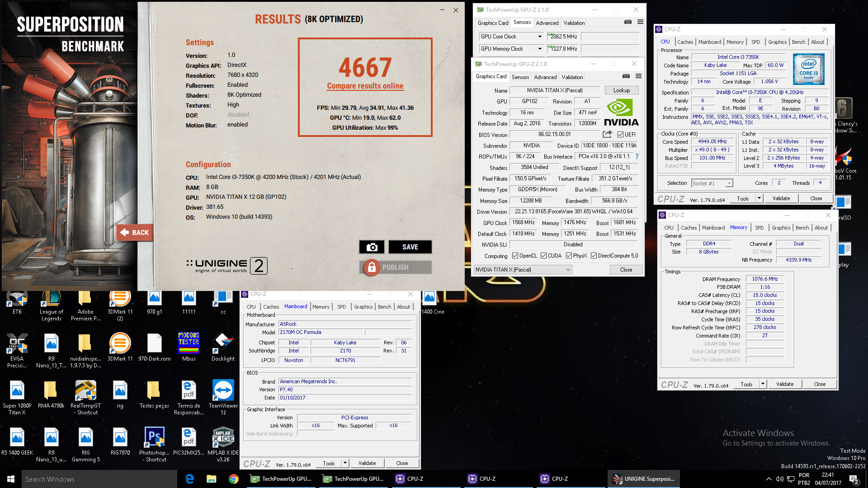Expand the Tools arrow in CPU-Z Mainboard window
The width and height of the screenshot is (868, 488).
coord(345,463)
